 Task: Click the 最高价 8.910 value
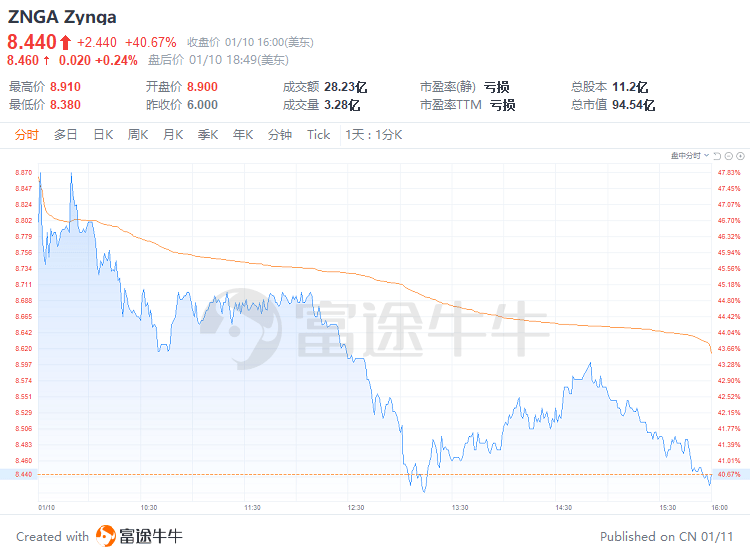click(x=66, y=87)
